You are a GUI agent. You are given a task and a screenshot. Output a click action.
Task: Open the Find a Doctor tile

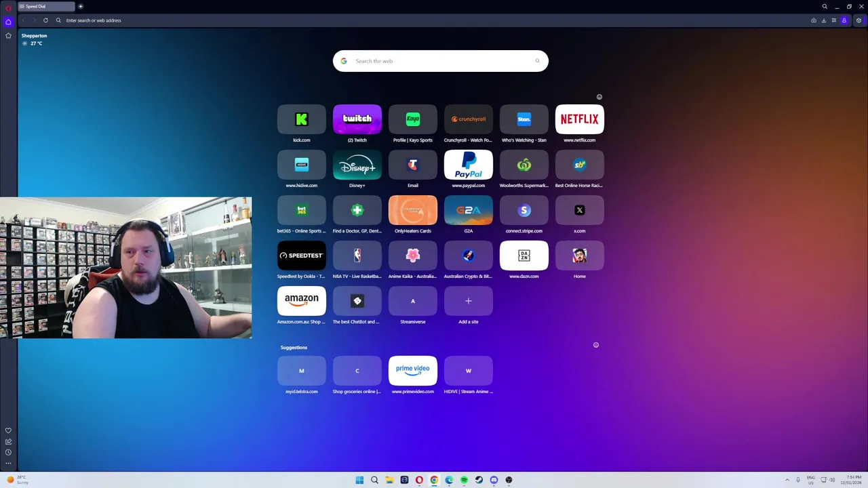point(357,210)
